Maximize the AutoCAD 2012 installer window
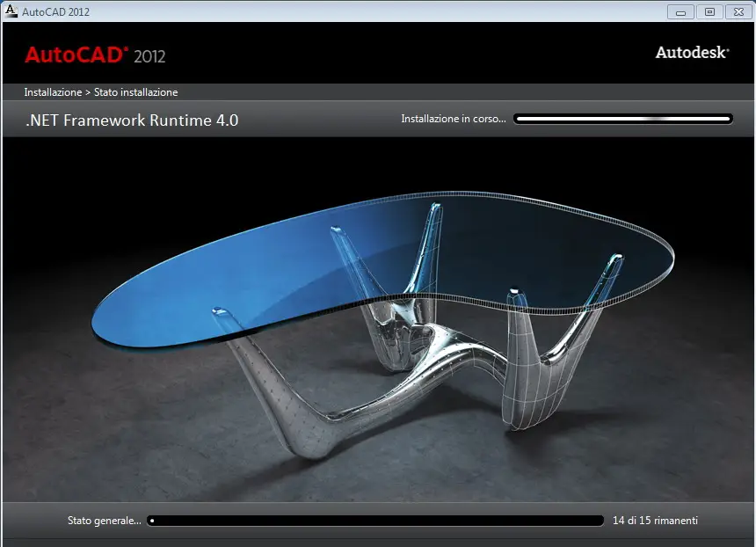The image size is (756, 547). pos(709,12)
